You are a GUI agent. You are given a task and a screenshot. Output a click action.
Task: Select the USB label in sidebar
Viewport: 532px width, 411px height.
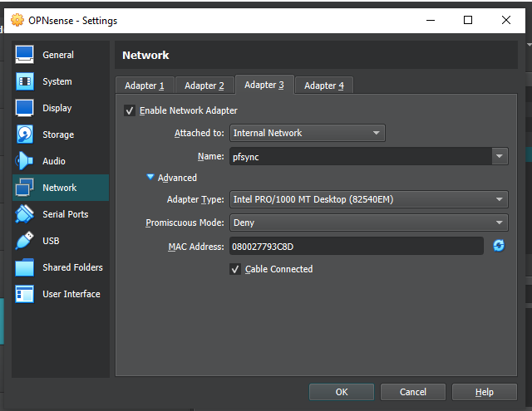click(51, 241)
